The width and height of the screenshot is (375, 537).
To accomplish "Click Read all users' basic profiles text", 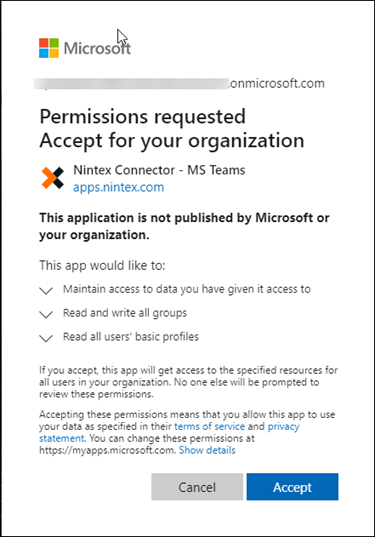I will click(x=130, y=337).
